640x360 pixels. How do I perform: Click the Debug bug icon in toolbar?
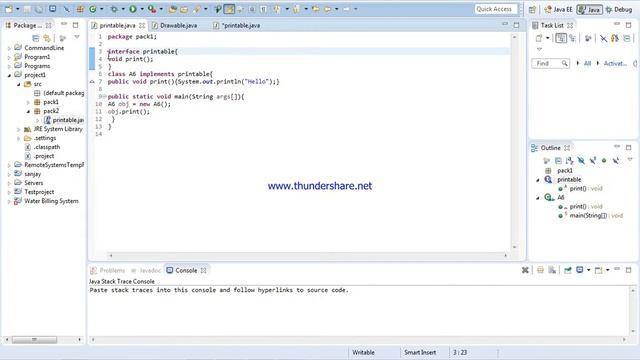tap(114, 9)
